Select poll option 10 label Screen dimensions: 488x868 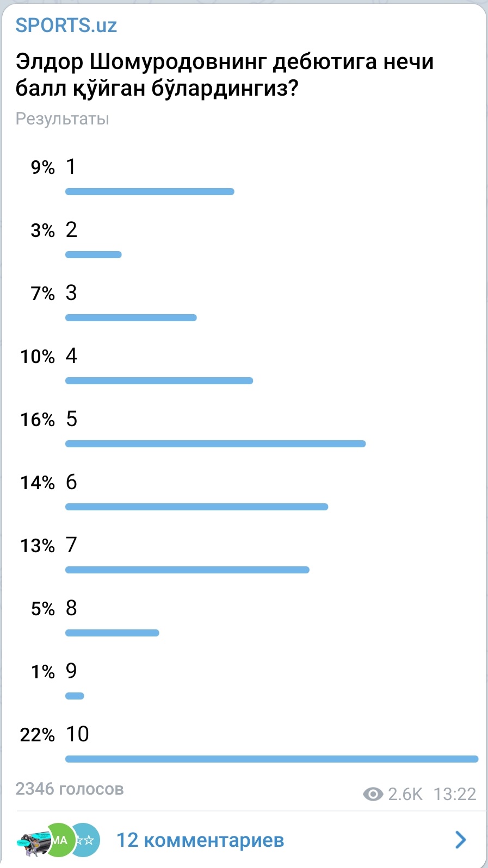click(x=77, y=734)
